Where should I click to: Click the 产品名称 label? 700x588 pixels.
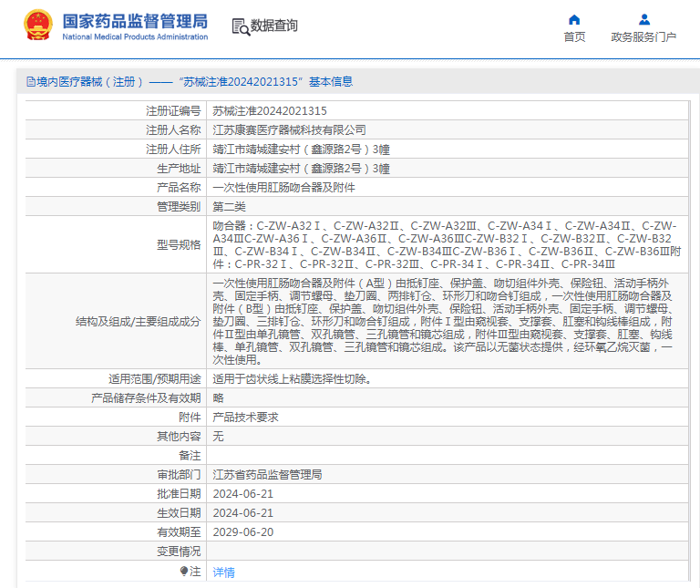click(179, 188)
